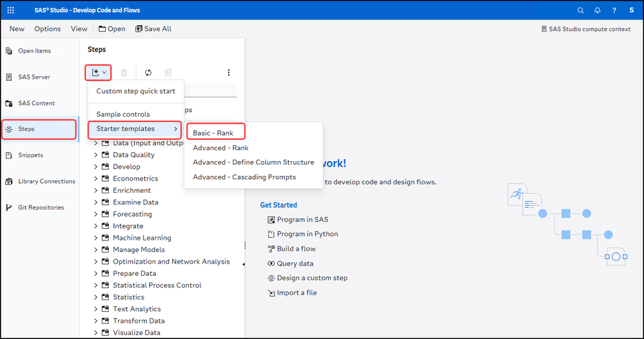
Task: Expand the Manage Models folder
Action: [95, 249]
